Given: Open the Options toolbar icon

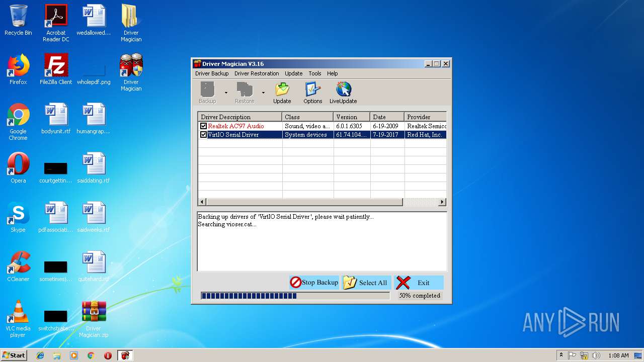Looking at the screenshot, I should 312,93.
